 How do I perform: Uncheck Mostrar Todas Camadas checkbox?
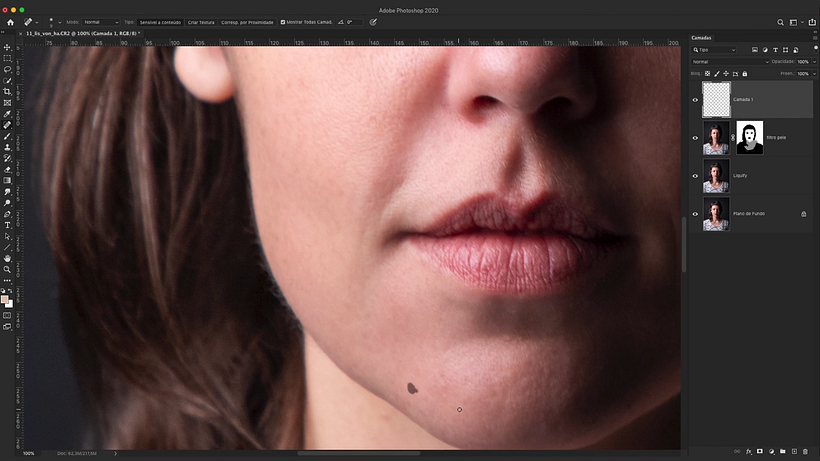(283, 21)
